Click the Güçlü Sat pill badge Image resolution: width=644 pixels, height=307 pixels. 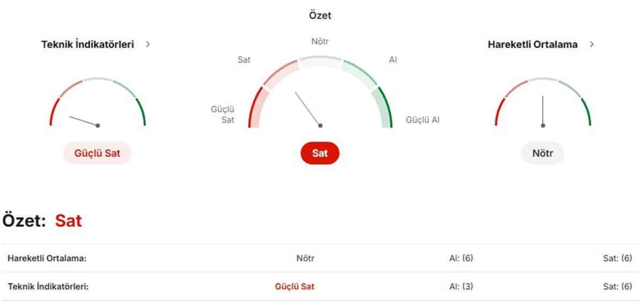[x=97, y=153]
